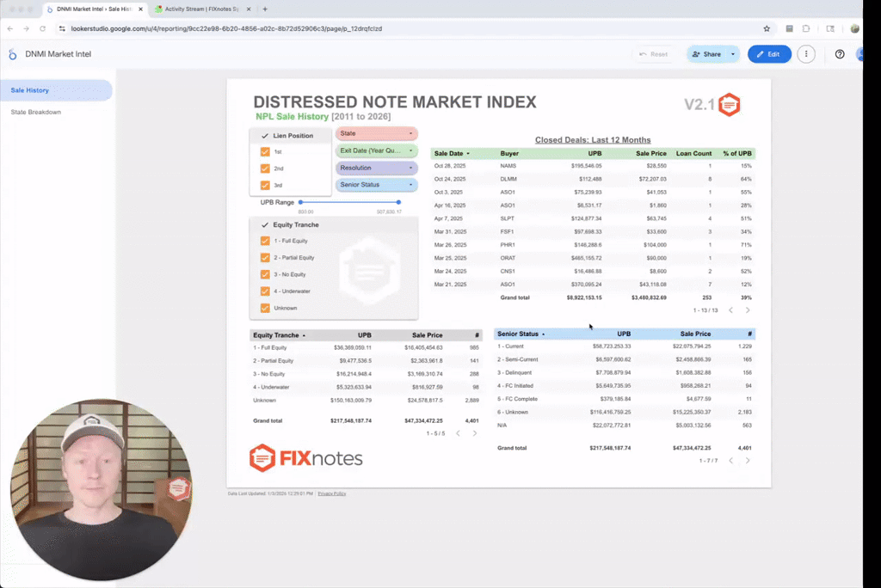The image size is (881, 588).
Task: Click the Oct 28, 2025 NAMS deal row
Action: tap(593, 166)
